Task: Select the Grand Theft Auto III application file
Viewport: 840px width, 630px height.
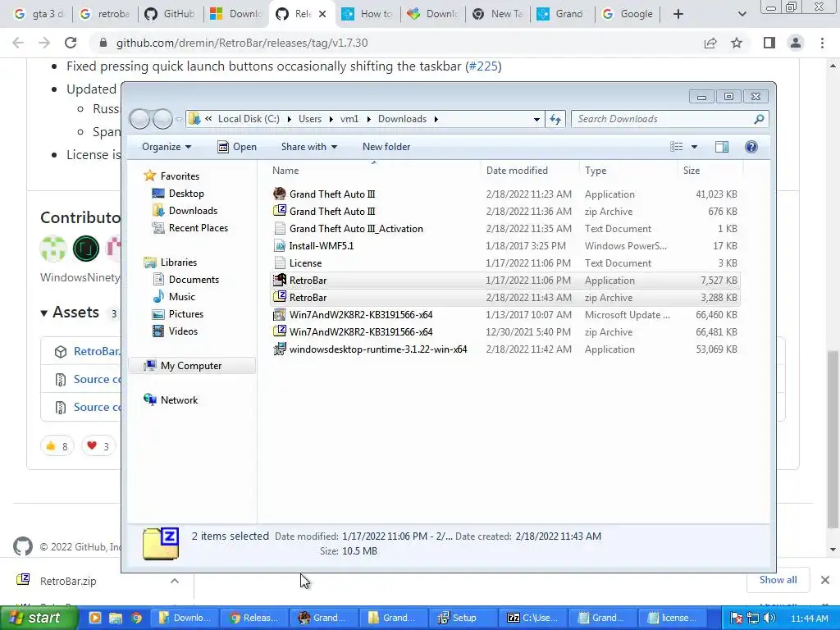Action: pyautogui.click(x=504, y=194)
